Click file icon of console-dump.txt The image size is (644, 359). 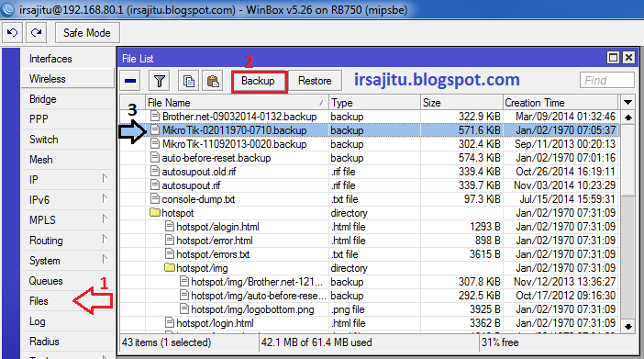[x=155, y=199]
